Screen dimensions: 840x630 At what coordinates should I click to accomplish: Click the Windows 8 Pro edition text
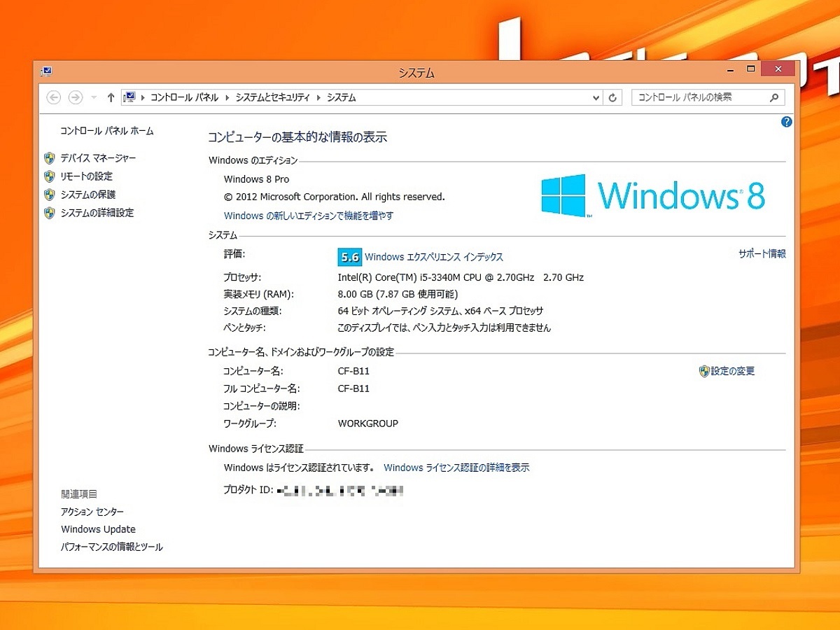256,179
